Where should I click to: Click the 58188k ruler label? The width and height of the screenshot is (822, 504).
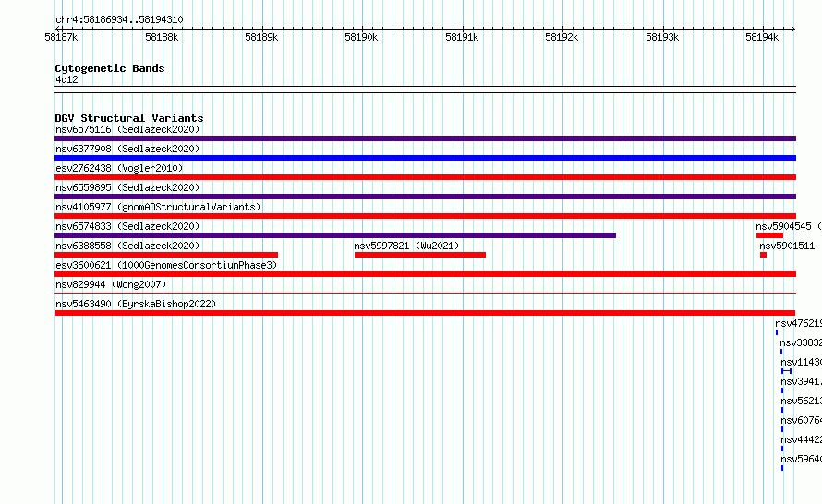click(x=162, y=37)
